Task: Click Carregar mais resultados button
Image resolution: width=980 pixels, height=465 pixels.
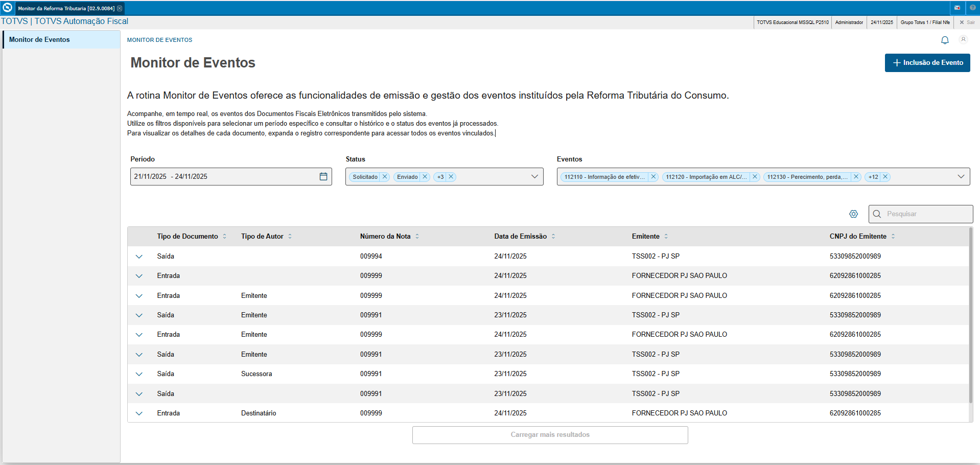Action: [550, 435]
